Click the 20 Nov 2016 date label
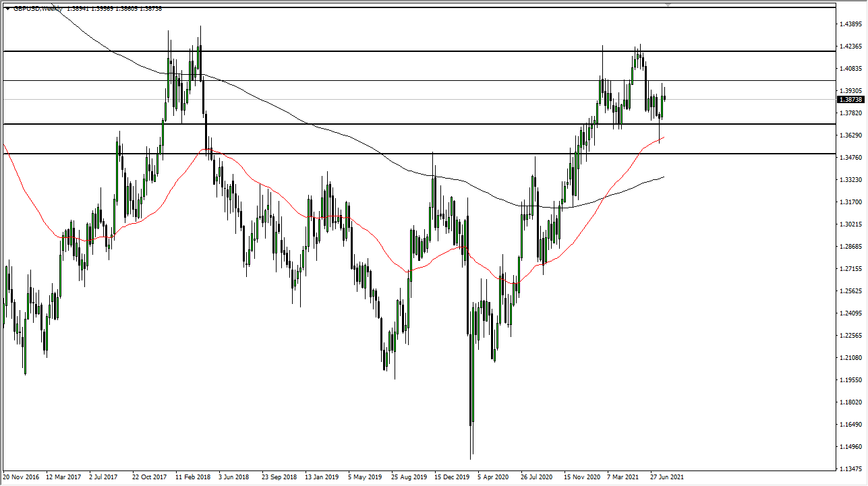 click(x=20, y=477)
